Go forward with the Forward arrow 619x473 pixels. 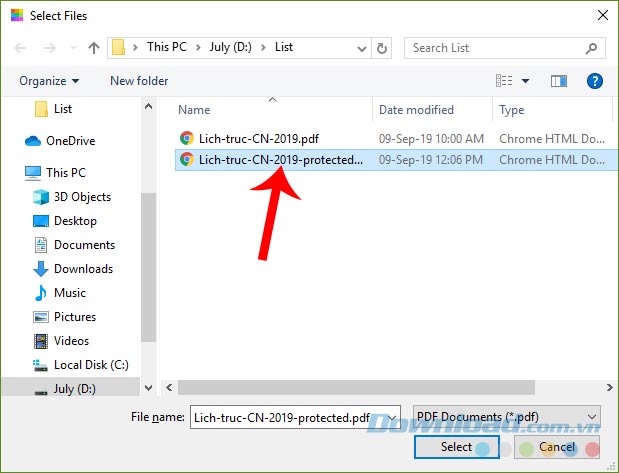(x=49, y=48)
